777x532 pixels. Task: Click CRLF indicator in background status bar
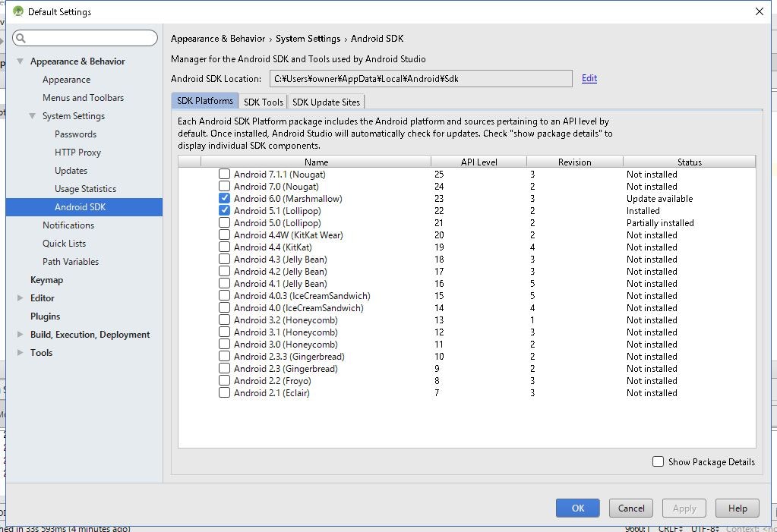(x=670, y=528)
